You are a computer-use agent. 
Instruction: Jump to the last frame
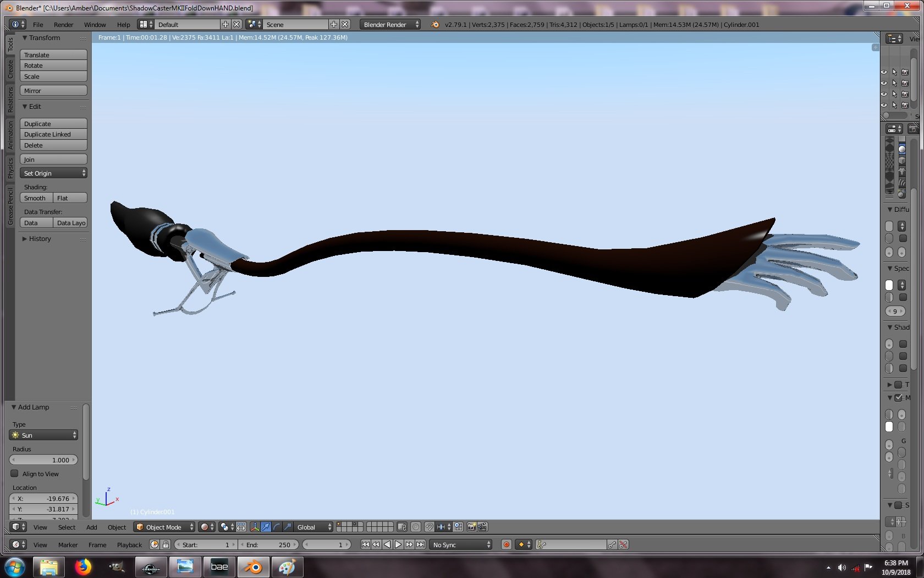point(420,544)
